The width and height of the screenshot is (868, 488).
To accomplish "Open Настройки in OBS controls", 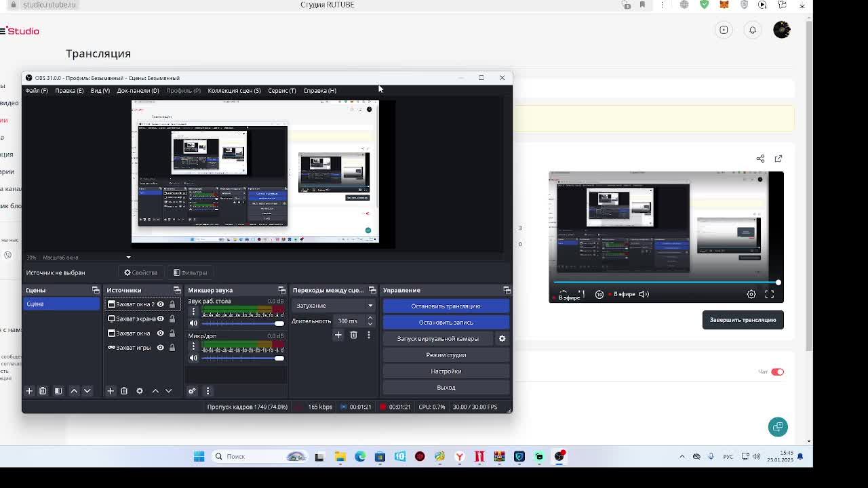I will coord(446,371).
